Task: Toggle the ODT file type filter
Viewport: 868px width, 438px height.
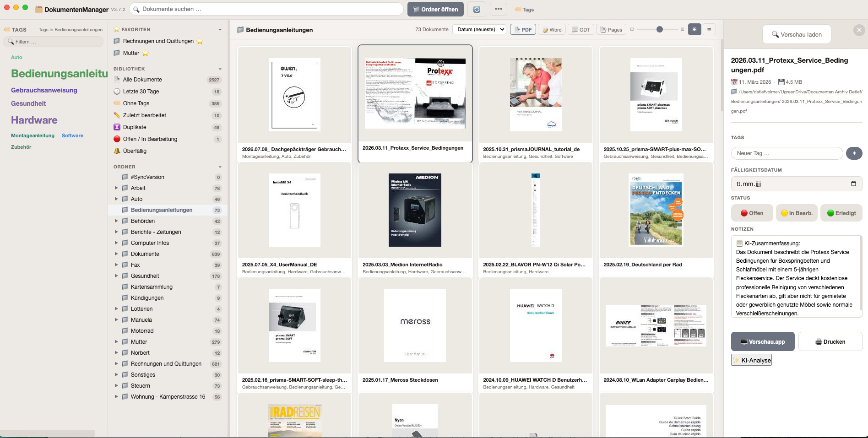Action: (581, 30)
